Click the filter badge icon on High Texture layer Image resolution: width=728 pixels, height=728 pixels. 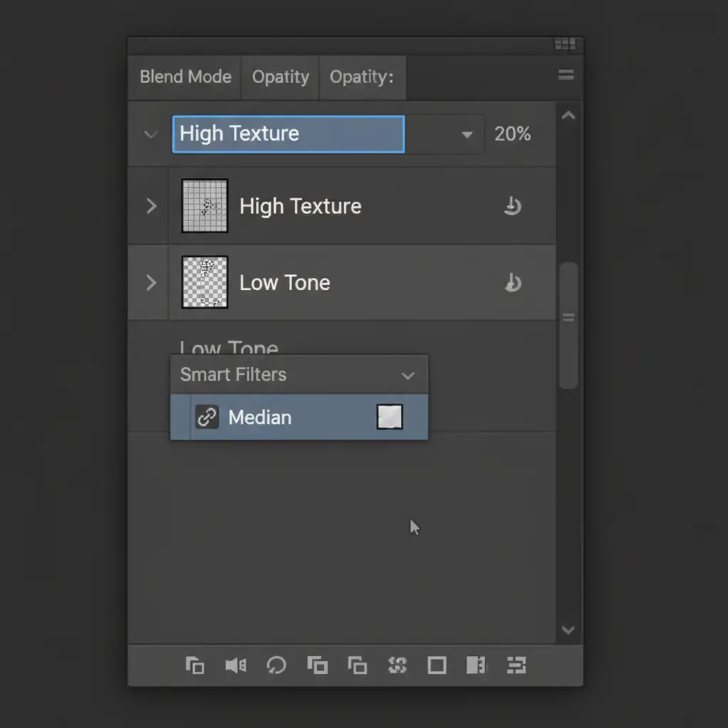pos(512,206)
